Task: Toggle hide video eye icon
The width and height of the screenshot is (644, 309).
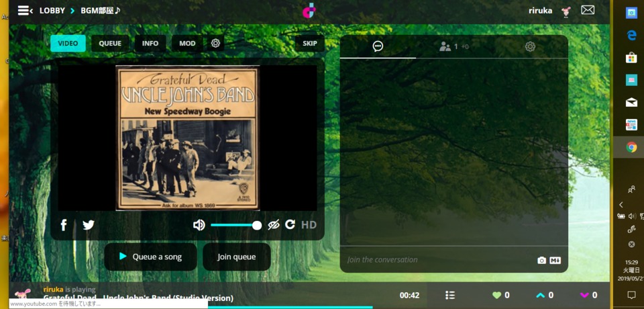Action: (x=274, y=224)
